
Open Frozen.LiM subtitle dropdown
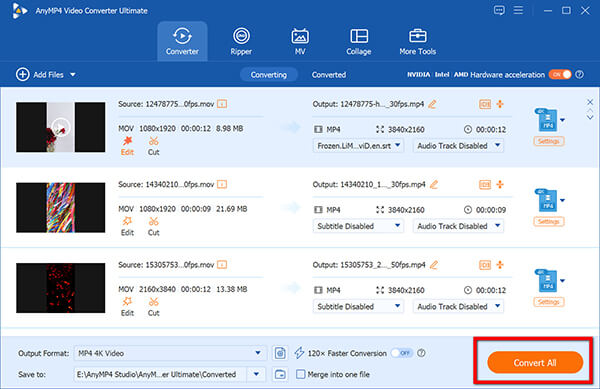(x=358, y=146)
